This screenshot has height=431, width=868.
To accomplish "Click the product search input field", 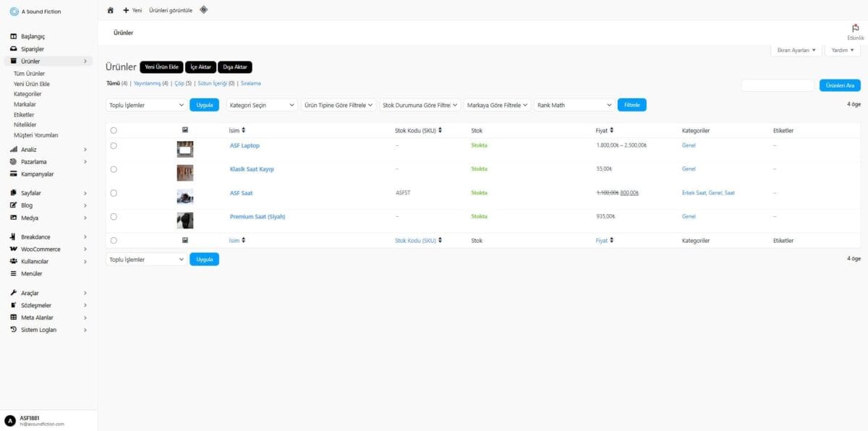I will [x=778, y=85].
